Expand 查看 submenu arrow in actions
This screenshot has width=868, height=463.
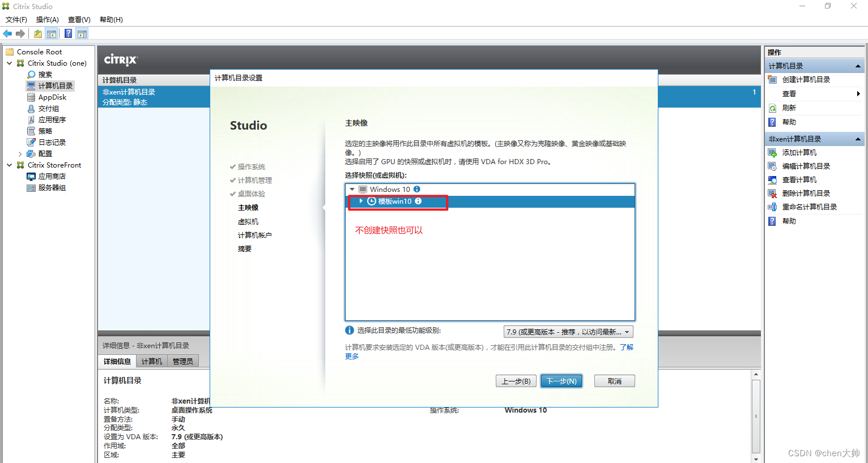coord(858,94)
